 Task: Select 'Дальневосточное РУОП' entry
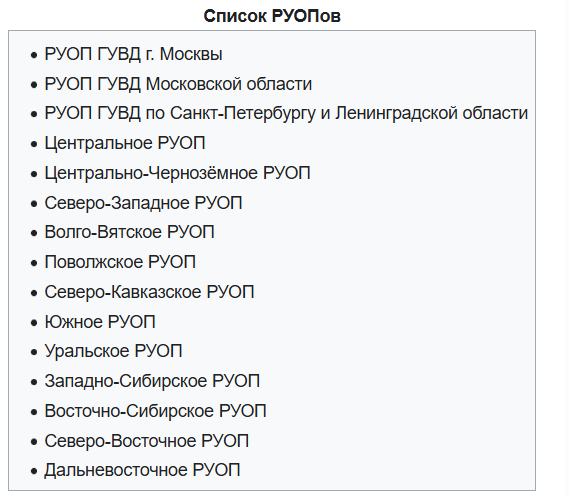click(142, 470)
